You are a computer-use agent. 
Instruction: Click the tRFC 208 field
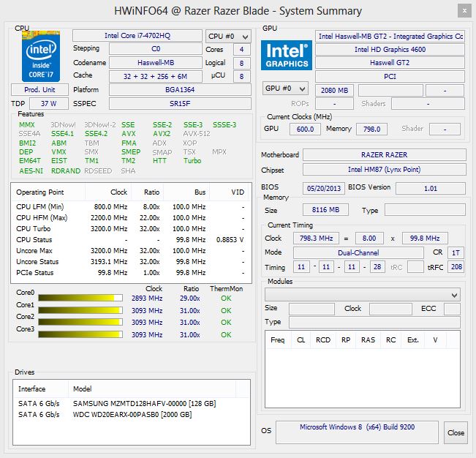tap(456, 267)
